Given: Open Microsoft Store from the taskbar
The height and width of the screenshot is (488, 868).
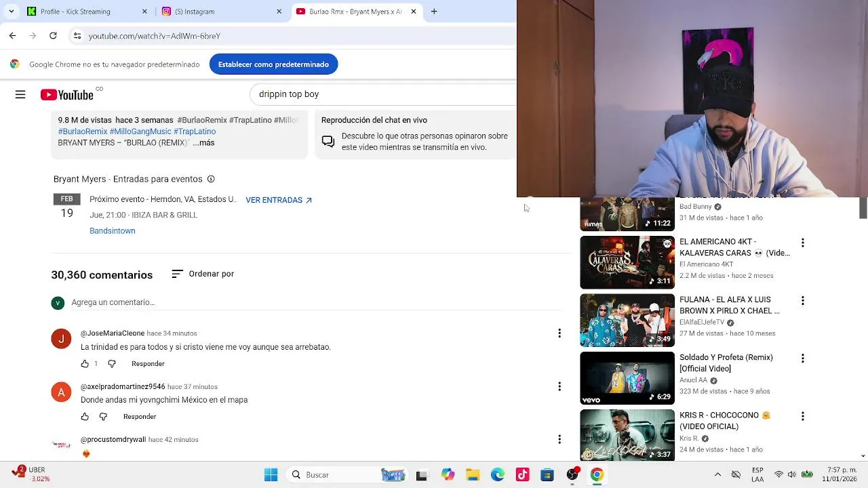Looking at the screenshot, I should click(547, 474).
